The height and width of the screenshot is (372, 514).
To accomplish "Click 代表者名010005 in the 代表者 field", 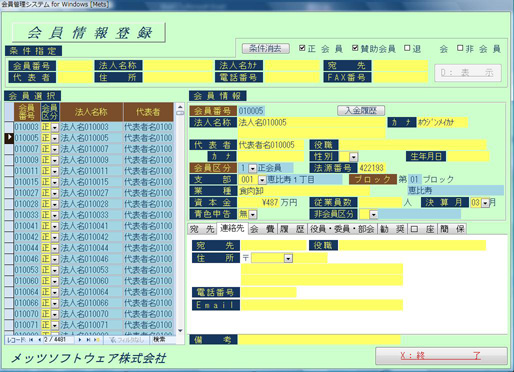I will pyautogui.click(x=266, y=145).
